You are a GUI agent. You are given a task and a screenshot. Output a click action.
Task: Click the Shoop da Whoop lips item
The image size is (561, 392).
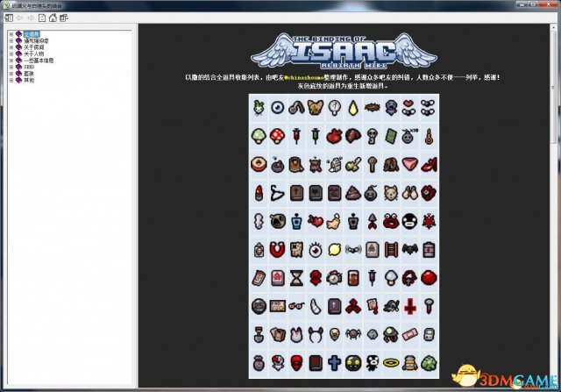[391, 222]
